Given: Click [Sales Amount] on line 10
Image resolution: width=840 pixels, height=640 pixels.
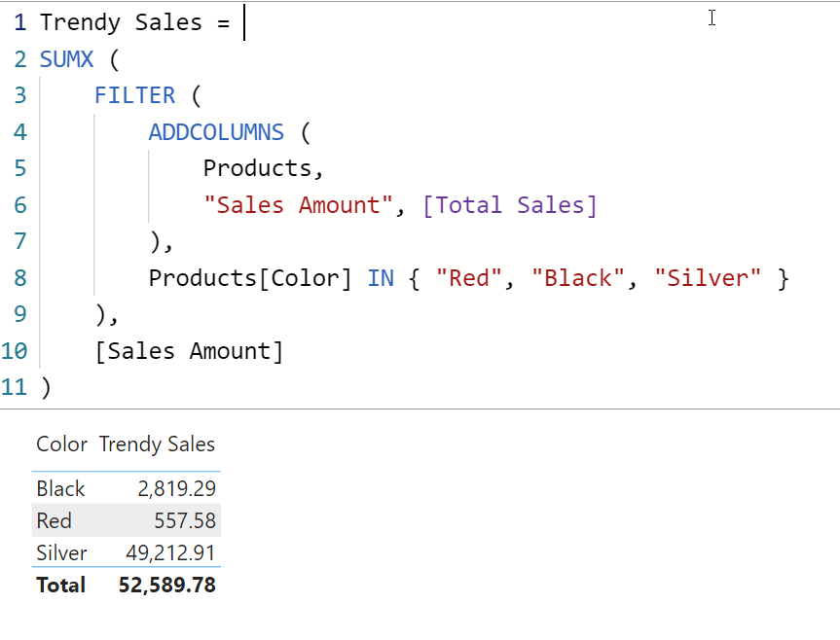Looking at the screenshot, I should (189, 351).
